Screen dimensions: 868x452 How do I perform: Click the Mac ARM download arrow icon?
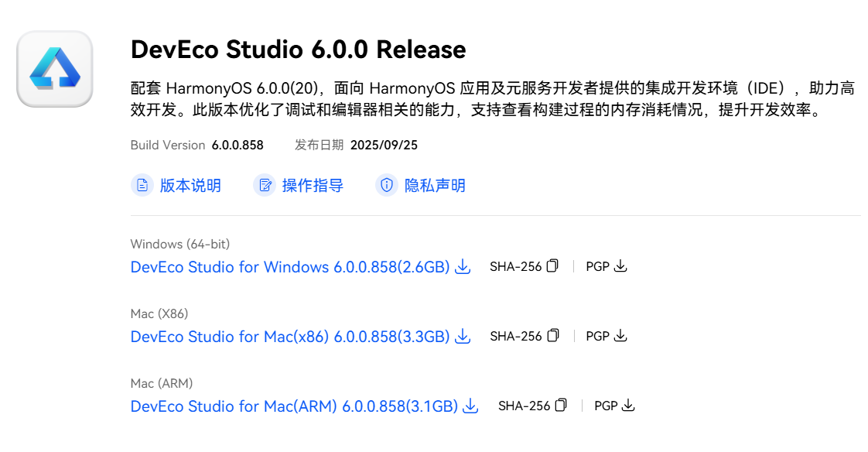470,406
